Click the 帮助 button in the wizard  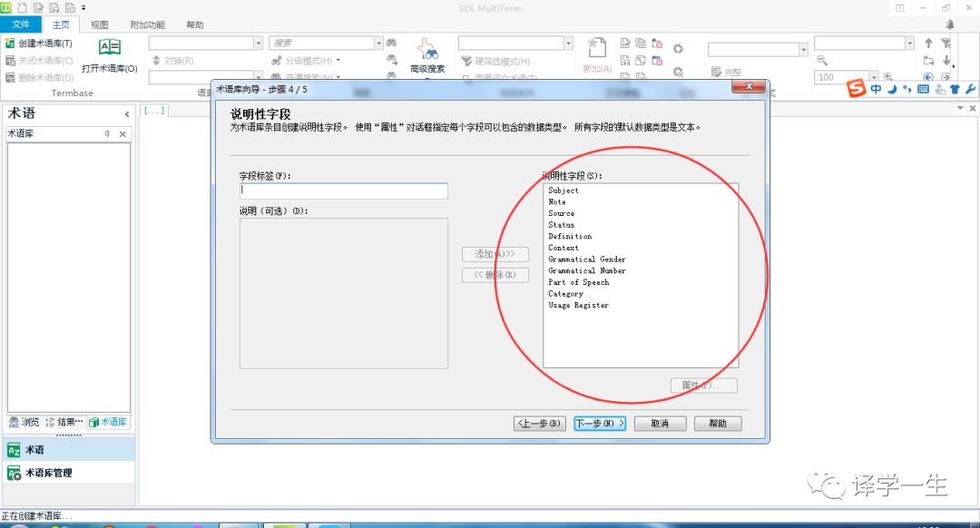coord(718,424)
